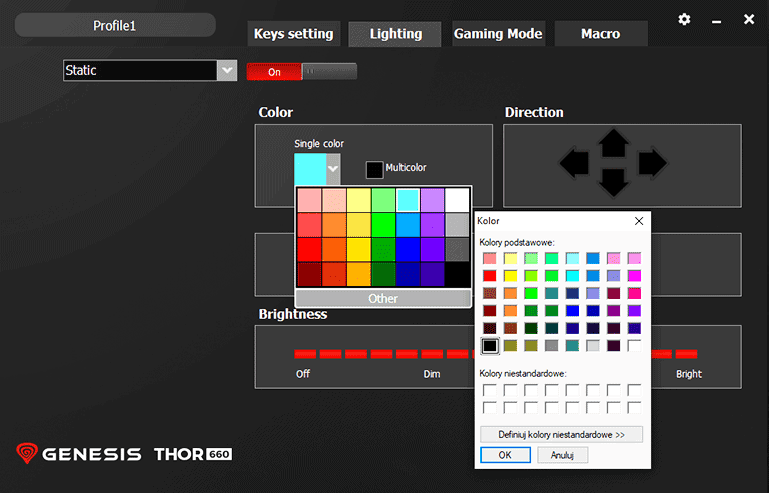Select the first empty custom color slot
Screen dimensions: 769x493
489,390
